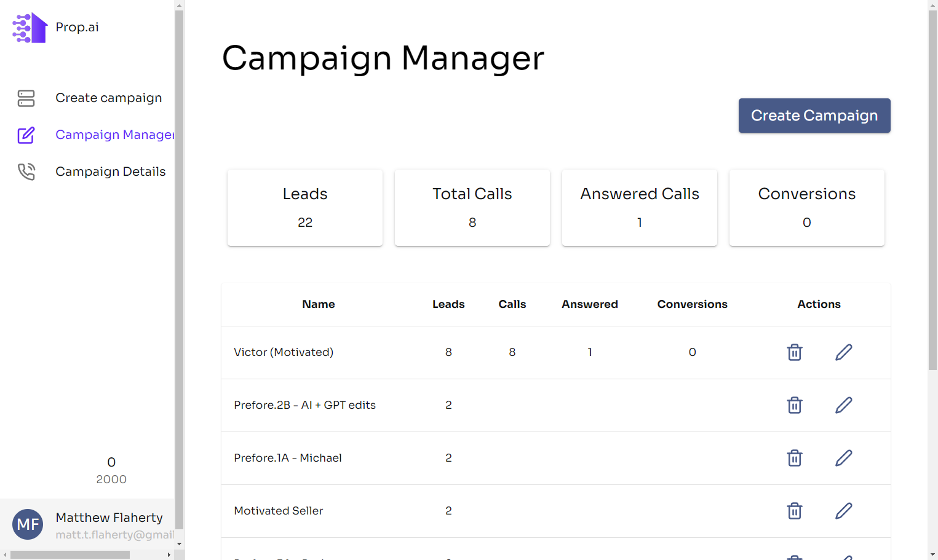Image resolution: width=938 pixels, height=560 pixels.
Task: Select the Prefore.2B - AI + GPT edits name
Action: tap(305, 405)
